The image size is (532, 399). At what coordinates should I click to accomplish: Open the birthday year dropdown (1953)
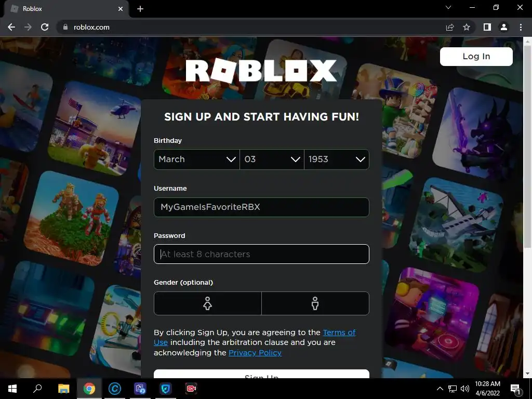pos(337,159)
